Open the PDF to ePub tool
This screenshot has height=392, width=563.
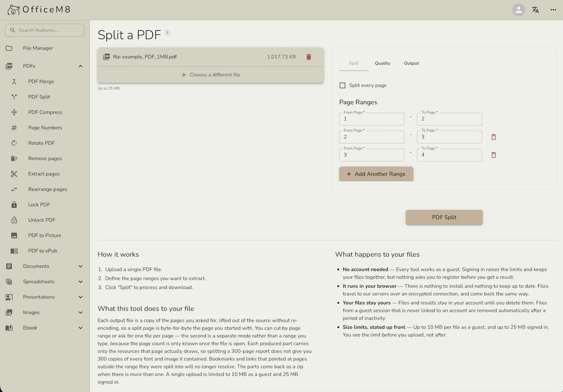(45, 251)
